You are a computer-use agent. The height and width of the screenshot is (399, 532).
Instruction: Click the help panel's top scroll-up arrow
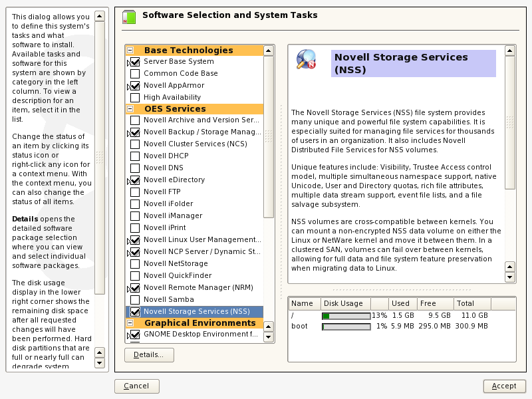pyautogui.click(x=100, y=16)
